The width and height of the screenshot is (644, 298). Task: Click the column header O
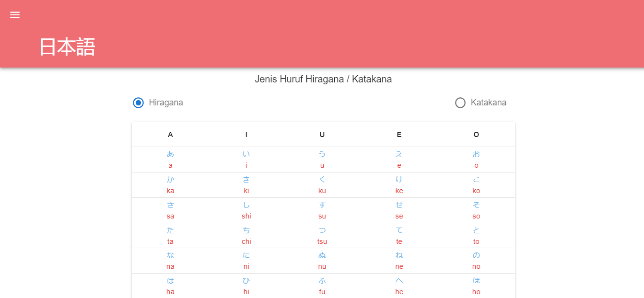tap(476, 135)
